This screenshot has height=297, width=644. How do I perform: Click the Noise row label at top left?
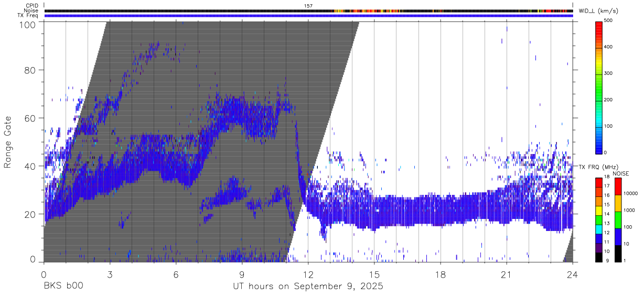point(30,10)
